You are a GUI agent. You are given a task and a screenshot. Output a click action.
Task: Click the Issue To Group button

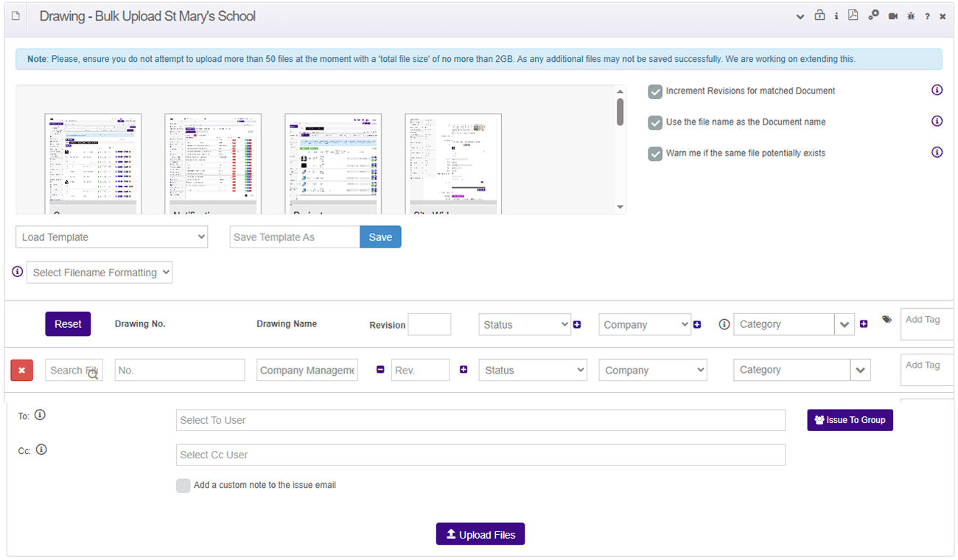[x=850, y=420]
